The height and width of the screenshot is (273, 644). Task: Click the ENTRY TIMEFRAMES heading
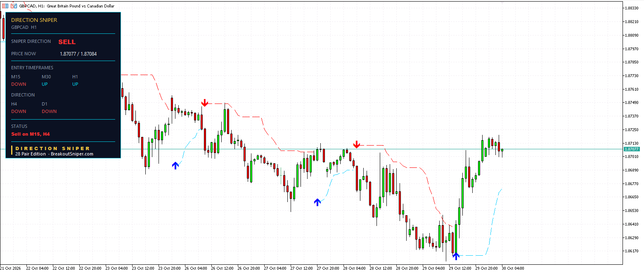pos(32,68)
